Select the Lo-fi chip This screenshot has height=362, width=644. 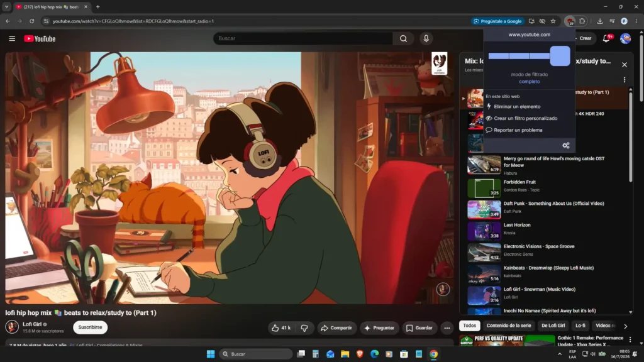pos(580,326)
